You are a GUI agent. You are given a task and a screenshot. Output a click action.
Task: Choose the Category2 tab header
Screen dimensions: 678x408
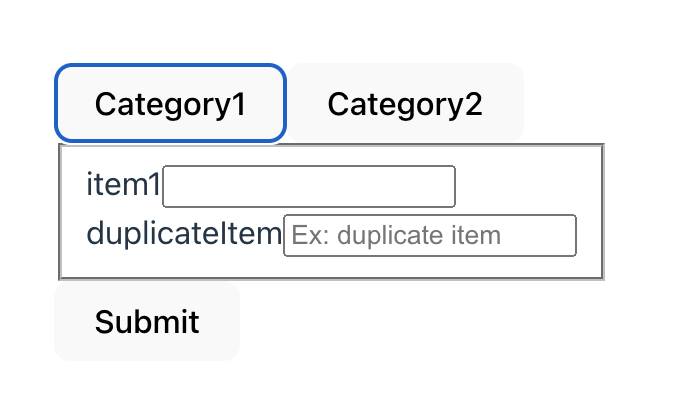coord(405,103)
